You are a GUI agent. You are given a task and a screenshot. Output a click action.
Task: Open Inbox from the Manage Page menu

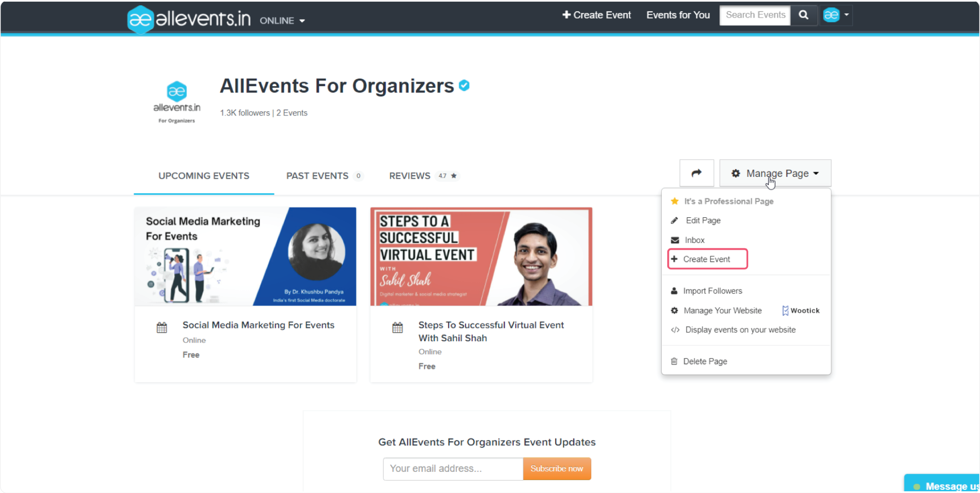[x=694, y=240]
